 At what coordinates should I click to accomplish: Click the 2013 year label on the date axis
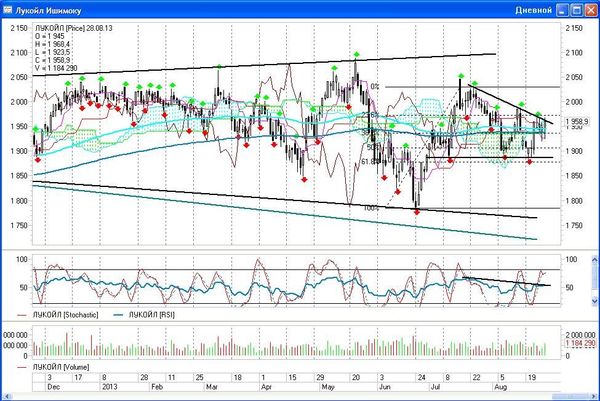[109, 387]
